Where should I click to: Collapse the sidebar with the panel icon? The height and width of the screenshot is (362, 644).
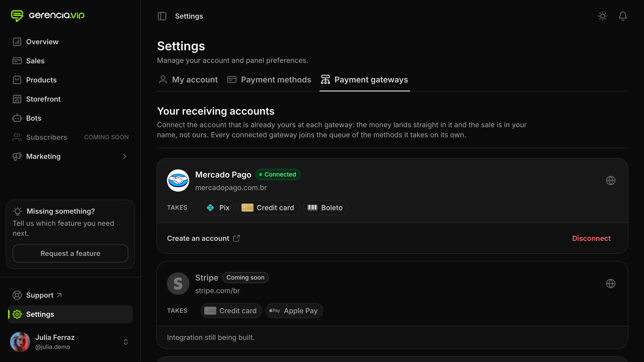(x=162, y=16)
